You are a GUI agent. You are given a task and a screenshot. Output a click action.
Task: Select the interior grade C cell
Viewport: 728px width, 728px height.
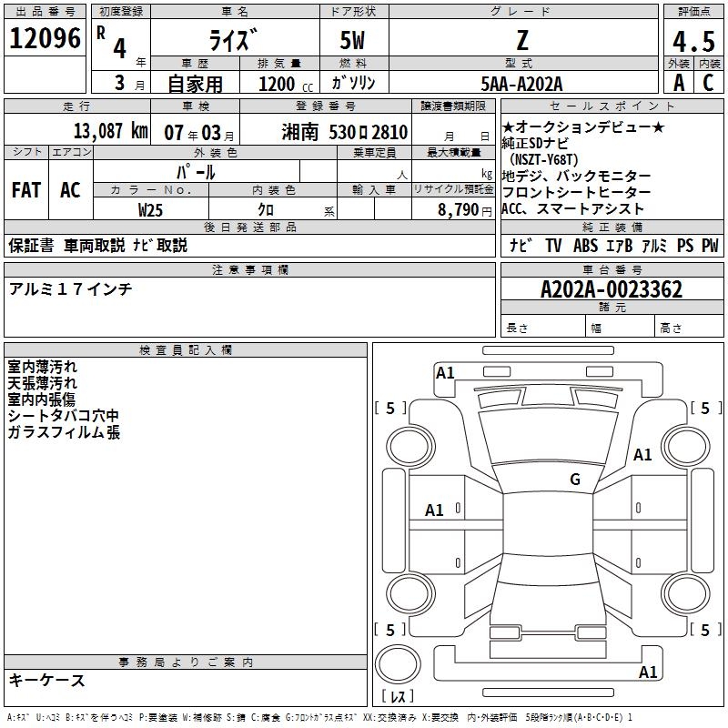pos(709,83)
